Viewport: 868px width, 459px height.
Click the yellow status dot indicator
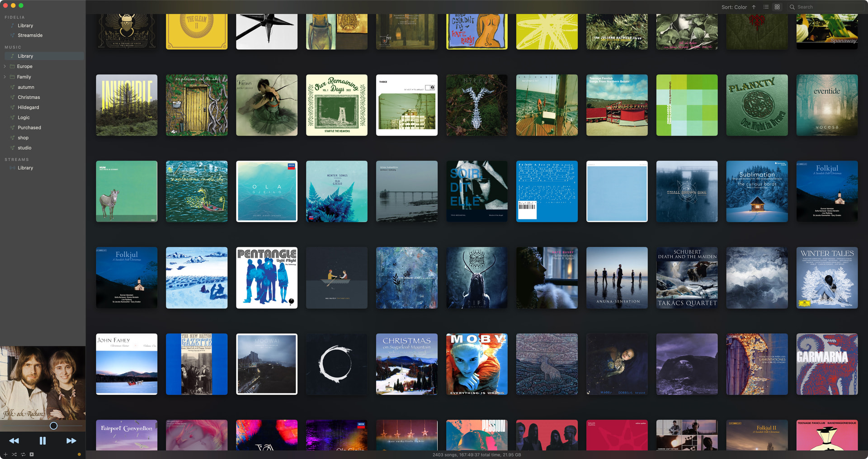[79, 454]
